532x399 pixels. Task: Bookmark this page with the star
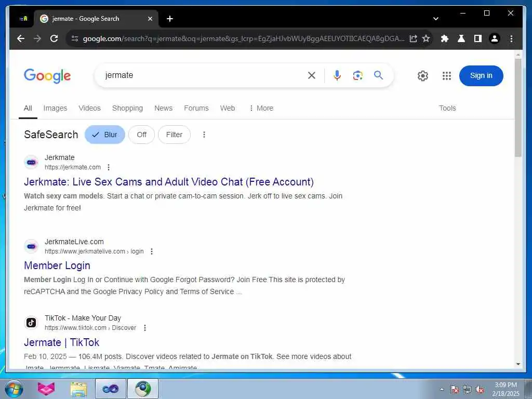click(x=426, y=38)
